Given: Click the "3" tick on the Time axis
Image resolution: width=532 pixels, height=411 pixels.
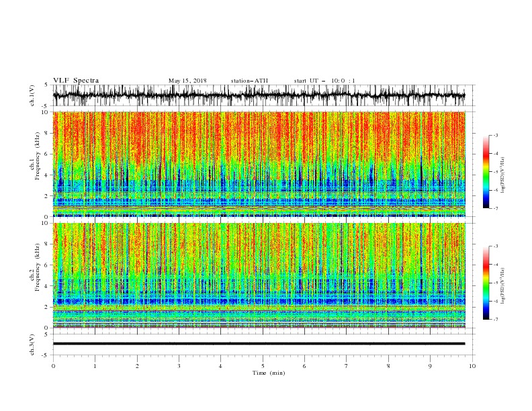Looking at the screenshot, I should 179,366.
